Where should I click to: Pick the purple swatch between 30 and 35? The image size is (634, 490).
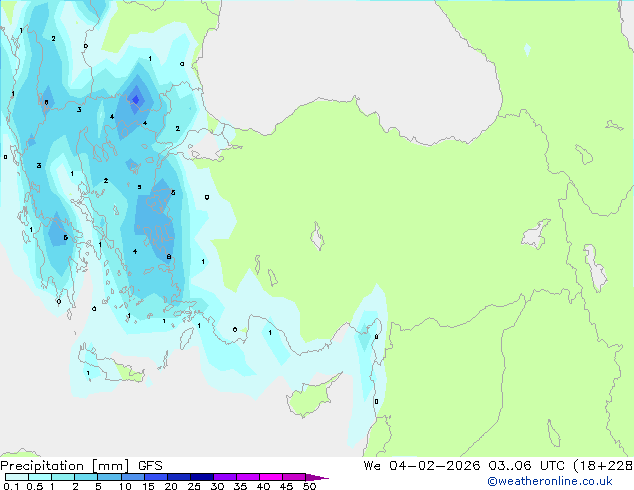[x=225, y=477]
